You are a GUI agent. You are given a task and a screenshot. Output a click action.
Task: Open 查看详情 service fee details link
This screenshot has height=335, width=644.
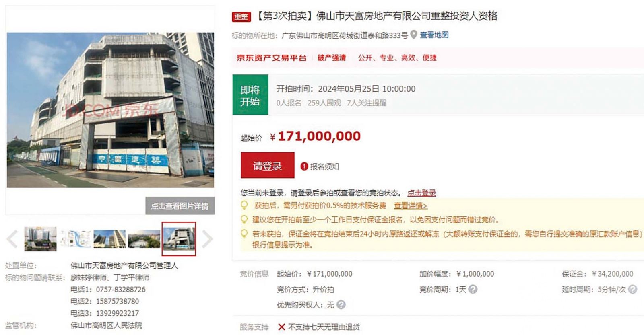click(x=411, y=206)
